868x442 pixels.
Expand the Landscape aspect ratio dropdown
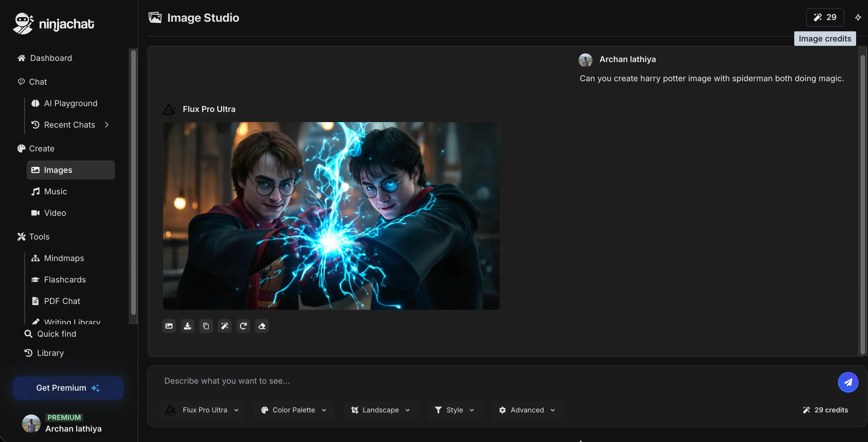[x=381, y=410]
